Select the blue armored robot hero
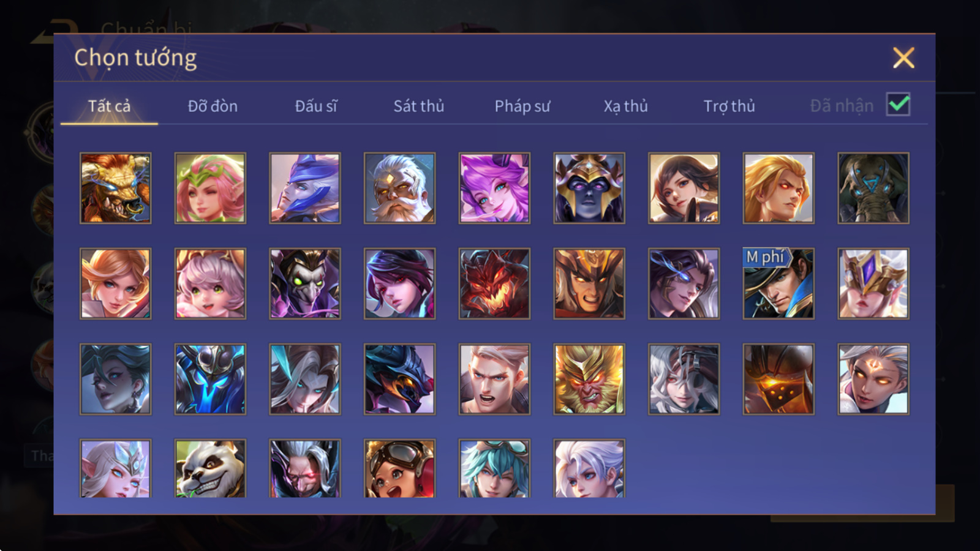The height and width of the screenshot is (551, 980). point(210,379)
